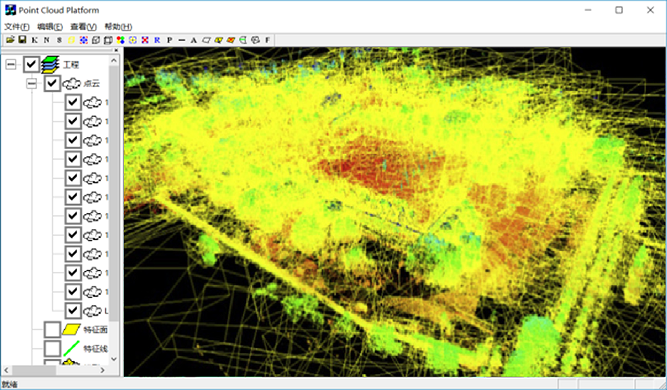Click the tree panel horizontal scroll right arrow
The width and height of the screenshot is (667, 390).
point(103,370)
